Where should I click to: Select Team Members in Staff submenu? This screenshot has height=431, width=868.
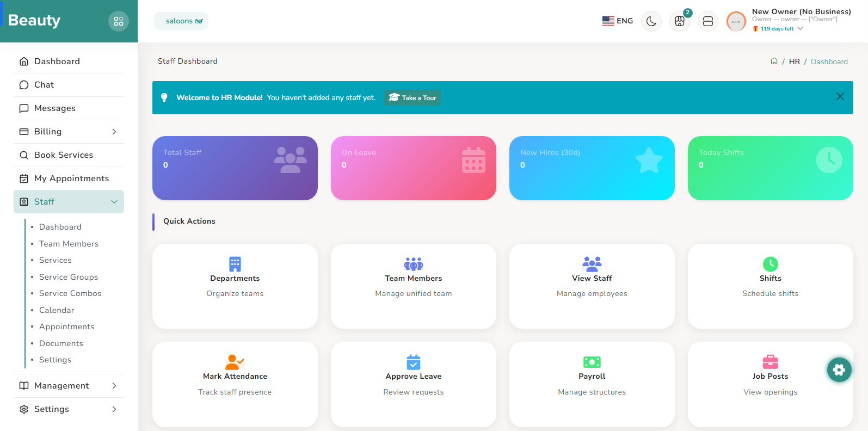coord(69,244)
